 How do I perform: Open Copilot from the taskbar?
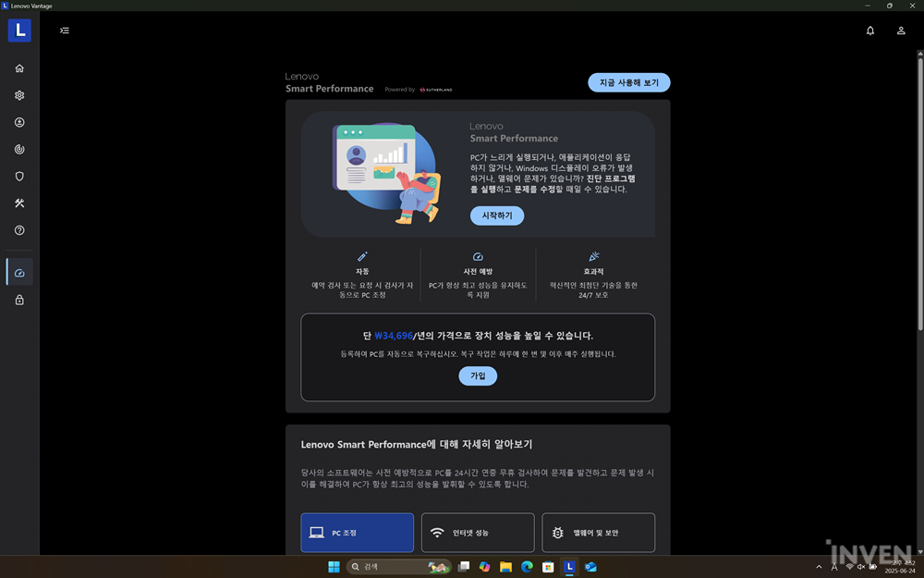[x=484, y=567]
